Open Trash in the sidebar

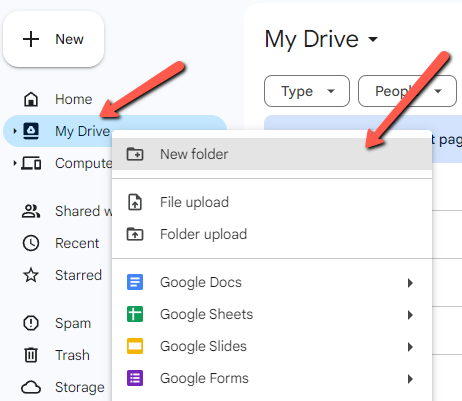coord(72,355)
